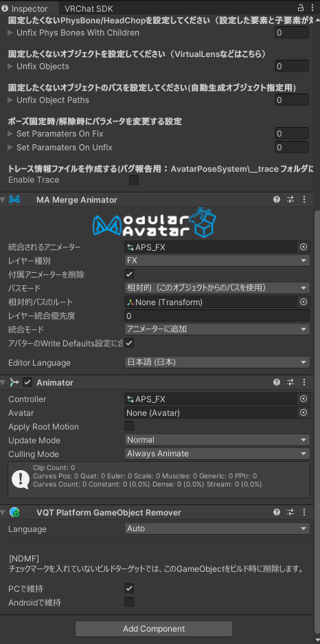This screenshot has height=644, width=320.
Task: Click the レイヤー統合優先度 input field
Action: tap(217, 316)
